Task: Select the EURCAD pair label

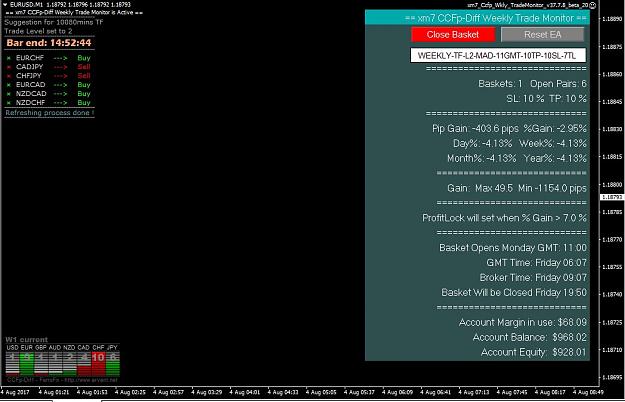Action: pos(31,84)
